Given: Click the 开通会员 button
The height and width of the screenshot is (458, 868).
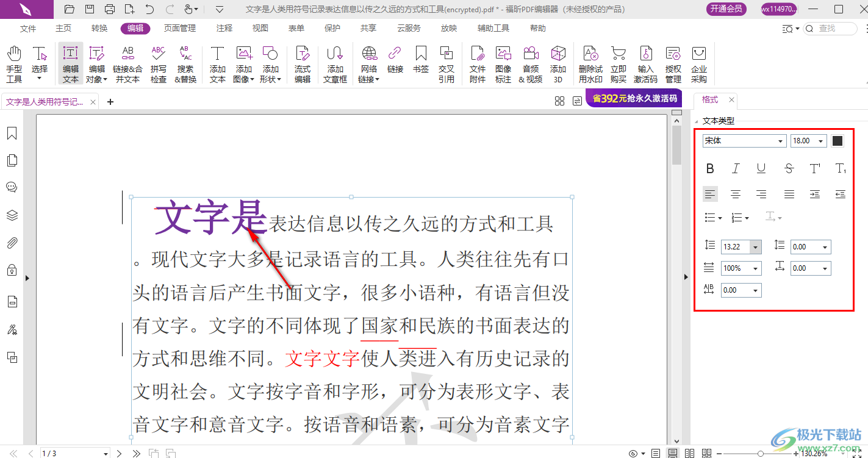Looking at the screenshot, I should (x=726, y=9).
